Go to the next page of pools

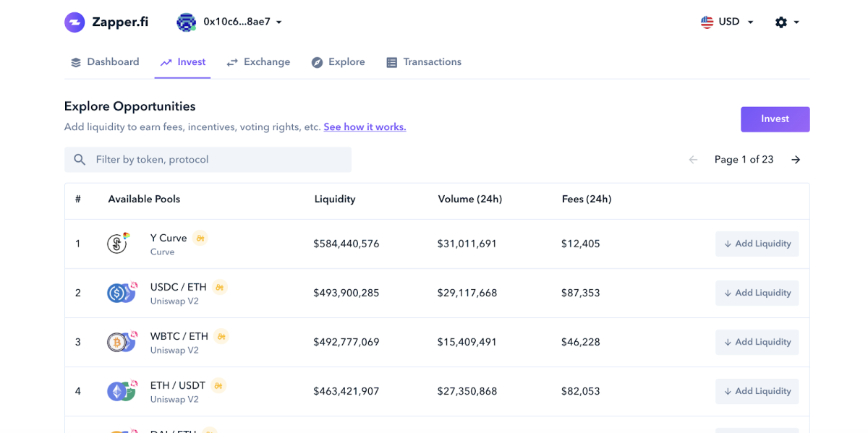pos(795,159)
